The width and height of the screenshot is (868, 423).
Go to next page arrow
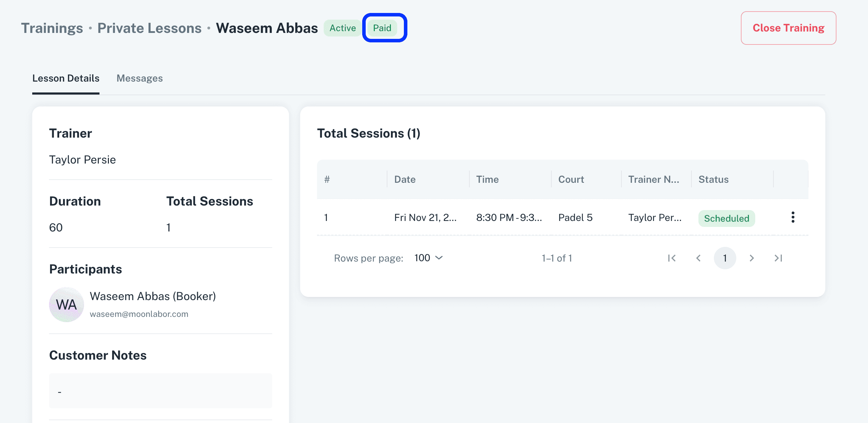coord(751,258)
